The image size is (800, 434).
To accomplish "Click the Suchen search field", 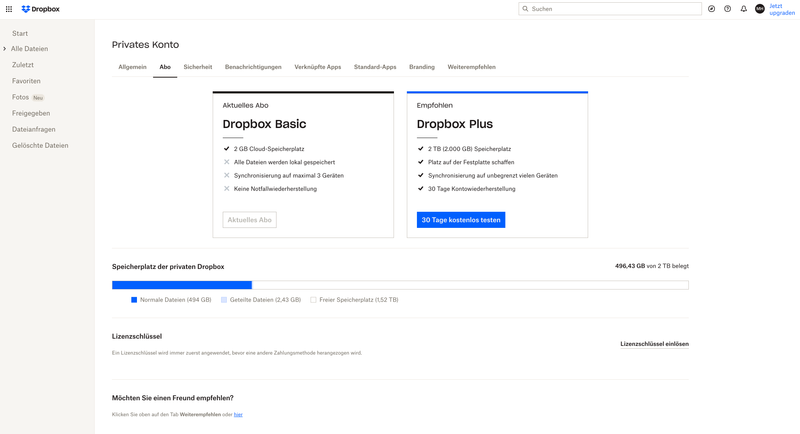I will click(610, 9).
